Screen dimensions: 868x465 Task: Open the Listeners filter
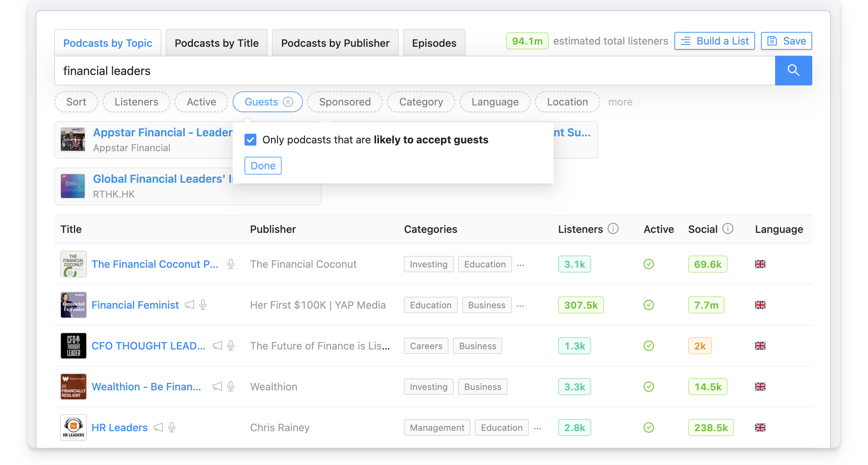(136, 102)
